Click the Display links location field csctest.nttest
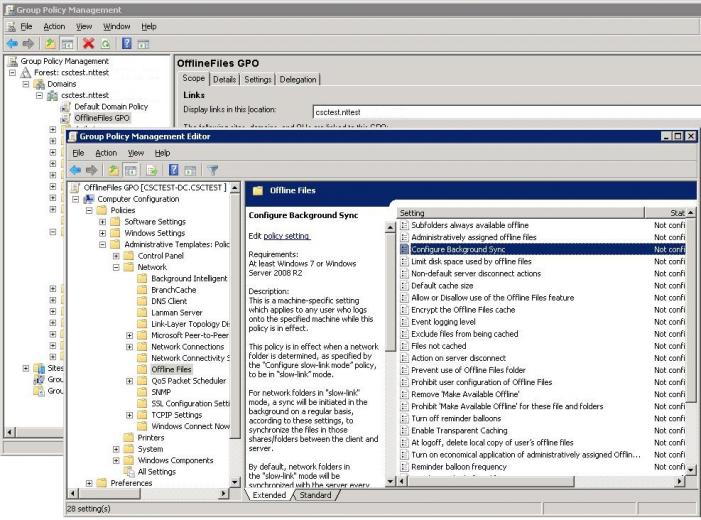Screen dimensions: 701x520 point(507,112)
